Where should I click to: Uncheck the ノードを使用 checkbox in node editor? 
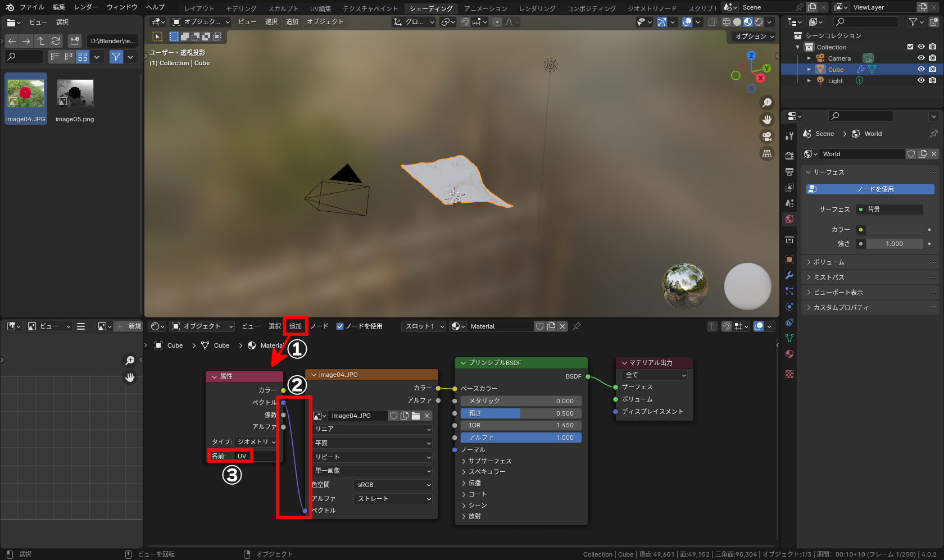pos(340,326)
